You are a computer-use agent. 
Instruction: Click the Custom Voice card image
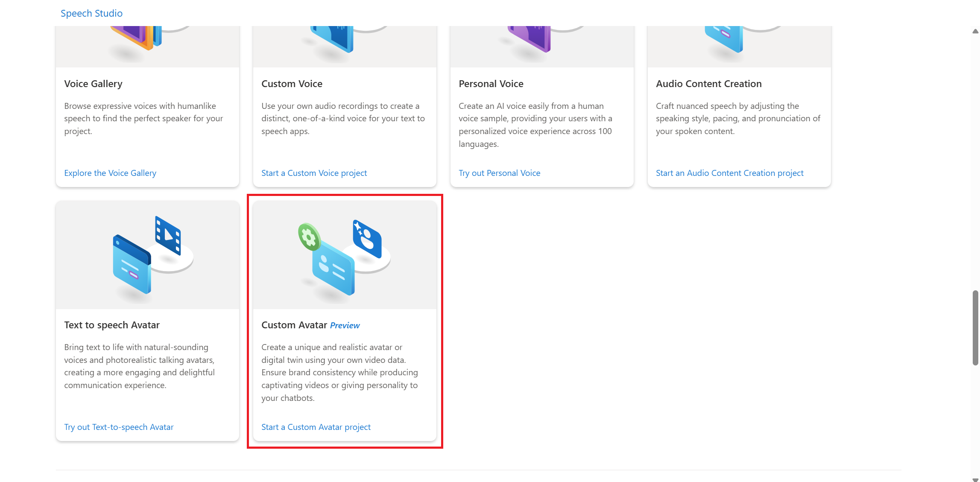pyautogui.click(x=345, y=46)
